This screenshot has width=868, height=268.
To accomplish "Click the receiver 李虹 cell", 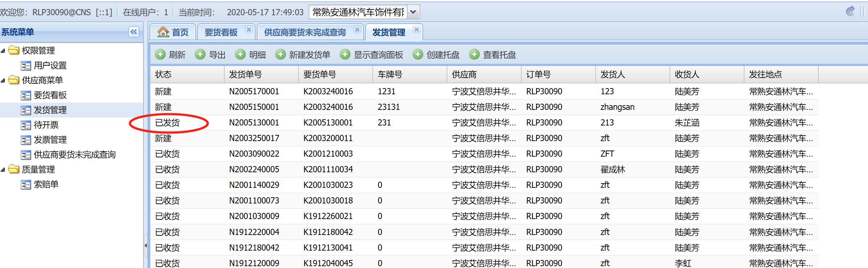I will pyautogui.click(x=683, y=263).
